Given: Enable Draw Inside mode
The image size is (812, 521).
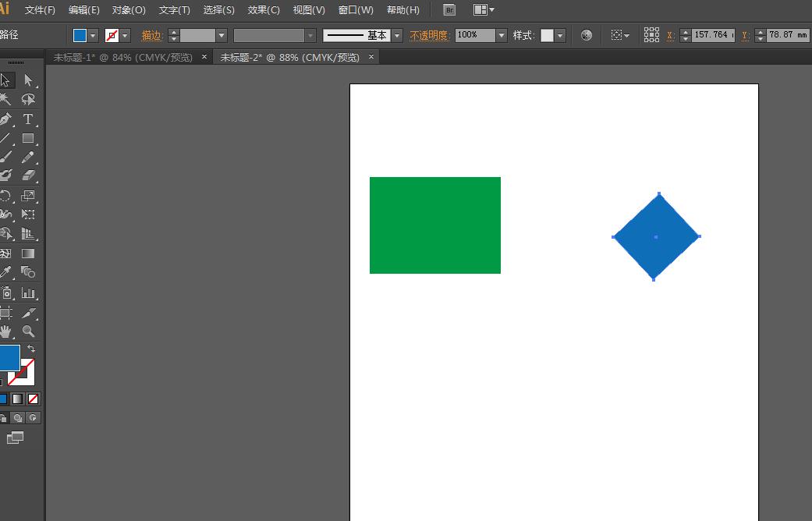Looking at the screenshot, I should (x=33, y=418).
